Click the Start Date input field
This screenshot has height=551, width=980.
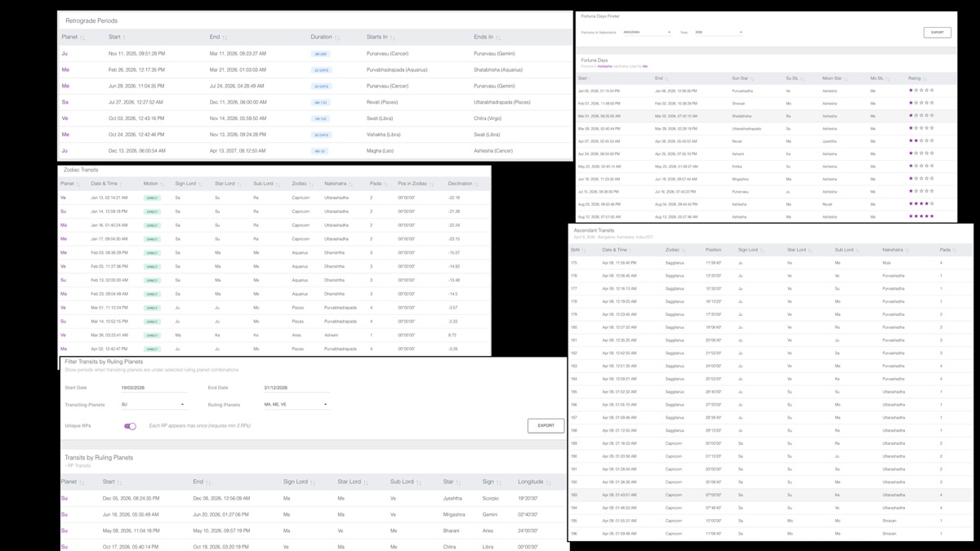click(153, 389)
